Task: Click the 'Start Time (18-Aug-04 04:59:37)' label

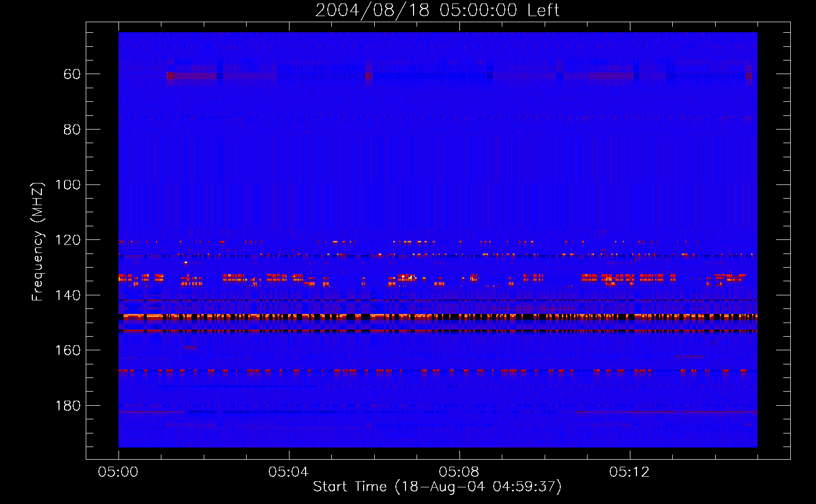Action: coord(437,487)
